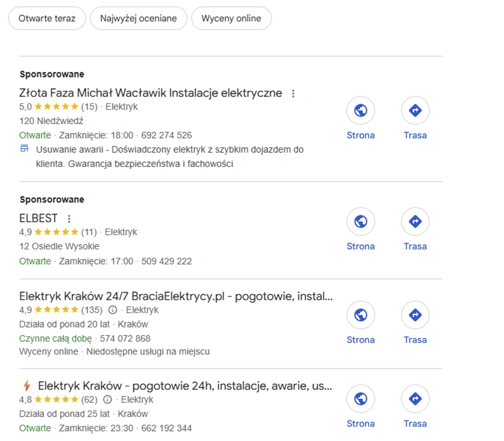
Task: Open Złota Faza website via Strona globe icon
Action: click(x=360, y=111)
